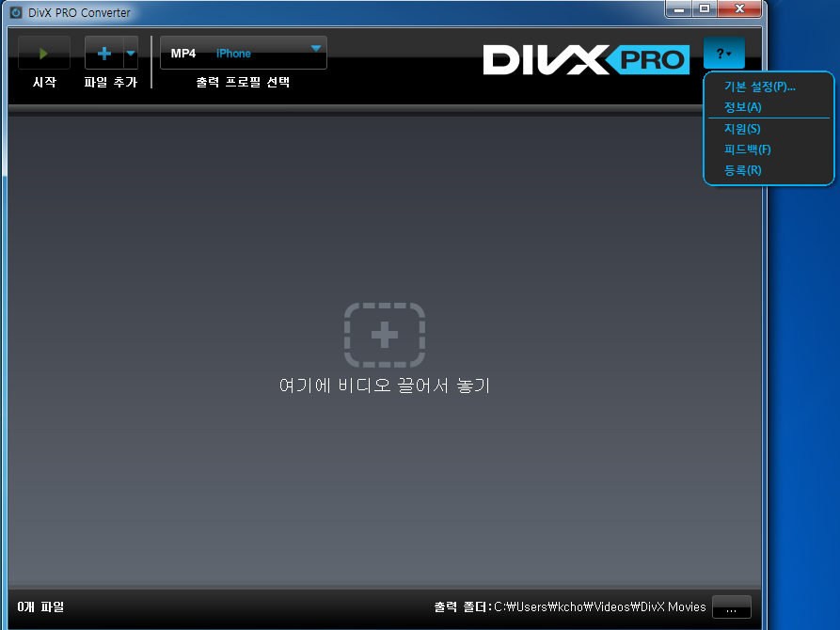Click the '출력 프로필 선택' label
Screen dimensions: 840x630
tap(244, 82)
